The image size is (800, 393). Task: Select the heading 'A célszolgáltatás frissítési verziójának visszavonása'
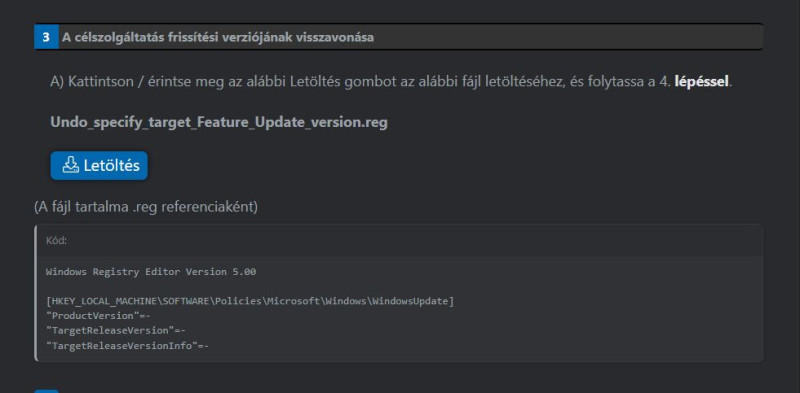tap(218, 37)
